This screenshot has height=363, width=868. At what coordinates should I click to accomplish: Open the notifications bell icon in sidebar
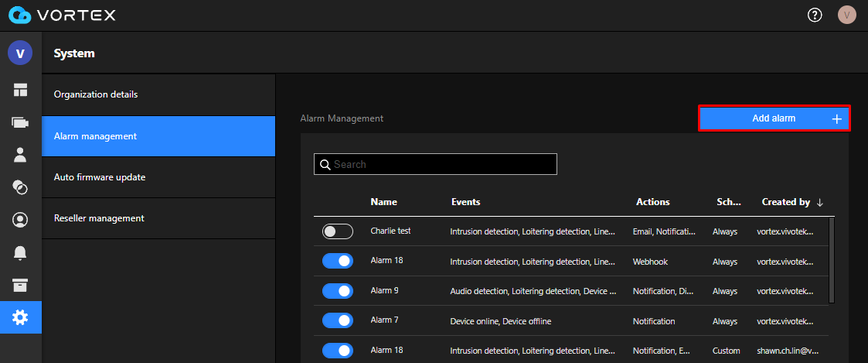[x=21, y=252]
